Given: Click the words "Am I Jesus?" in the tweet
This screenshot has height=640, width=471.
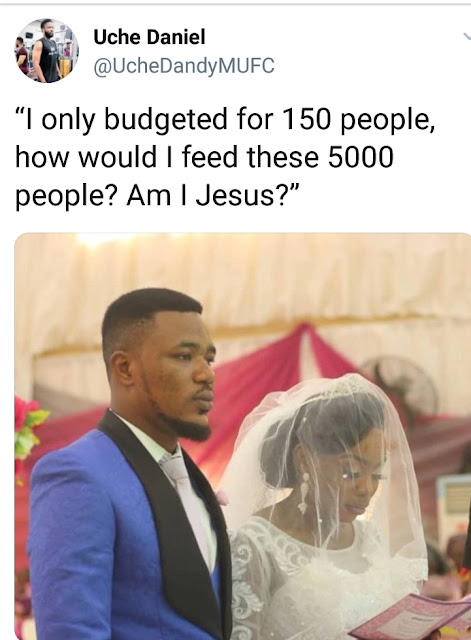Looking at the screenshot, I should [x=213, y=196].
